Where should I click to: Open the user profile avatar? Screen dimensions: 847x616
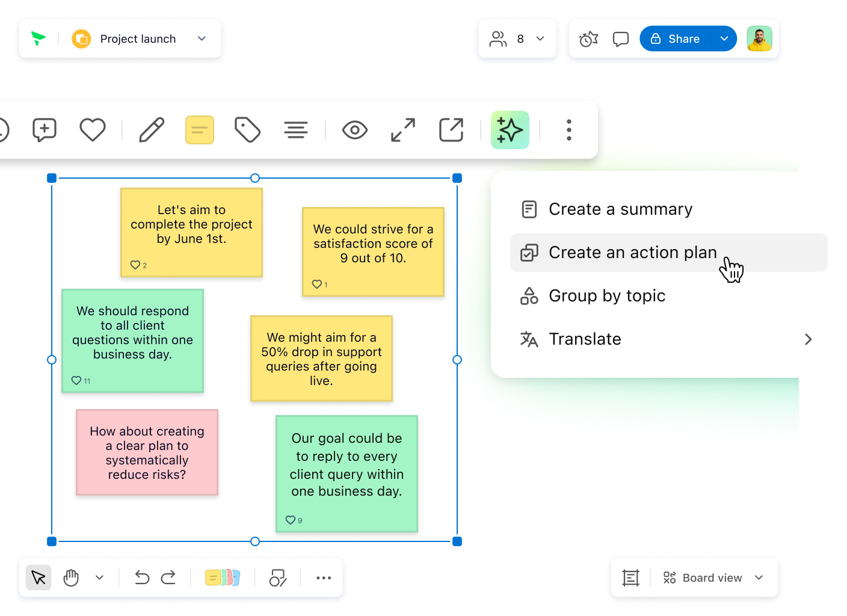point(759,38)
